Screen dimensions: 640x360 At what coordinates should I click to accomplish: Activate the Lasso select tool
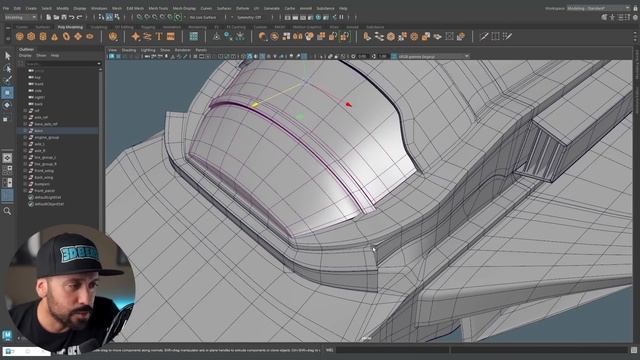(x=7, y=68)
